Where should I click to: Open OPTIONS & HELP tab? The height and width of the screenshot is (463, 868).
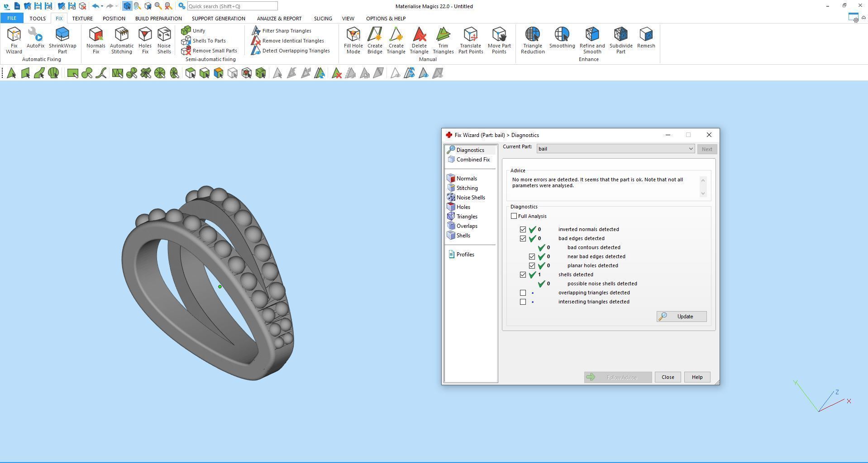tap(386, 19)
